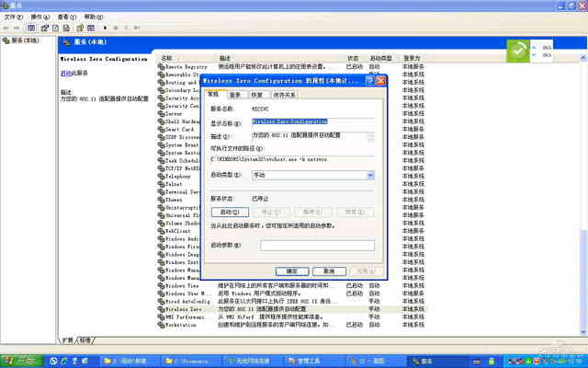This screenshot has height=368, width=588.
Task: Select the Wireless Zero service row
Action: (290, 309)
